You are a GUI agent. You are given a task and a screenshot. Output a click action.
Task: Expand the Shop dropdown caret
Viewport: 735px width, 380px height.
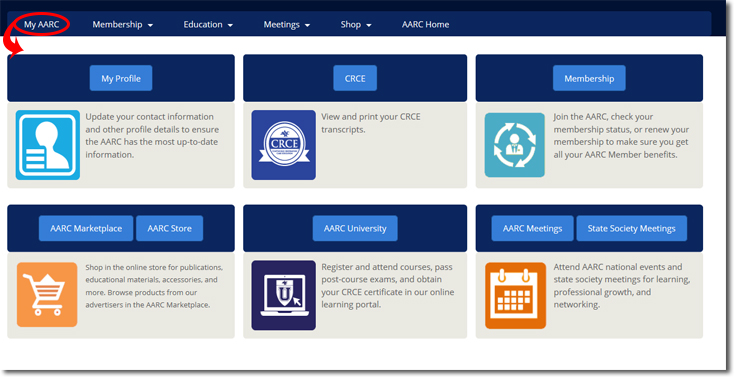point(369,25)
